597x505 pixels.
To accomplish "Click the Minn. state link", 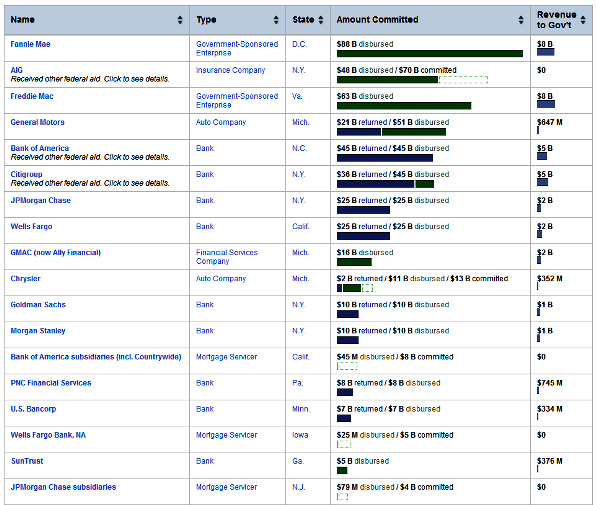I will 301,409.
